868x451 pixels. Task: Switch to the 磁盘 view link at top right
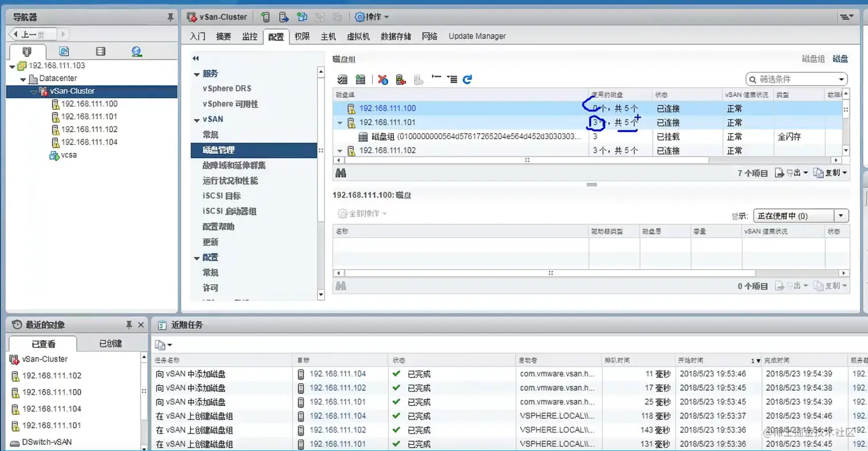click(840, 59)
